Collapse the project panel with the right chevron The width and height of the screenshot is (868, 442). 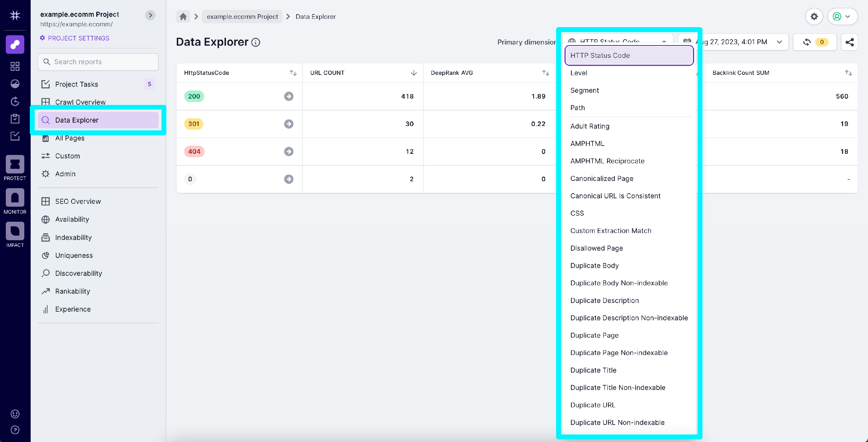click(x=150, y=15)
